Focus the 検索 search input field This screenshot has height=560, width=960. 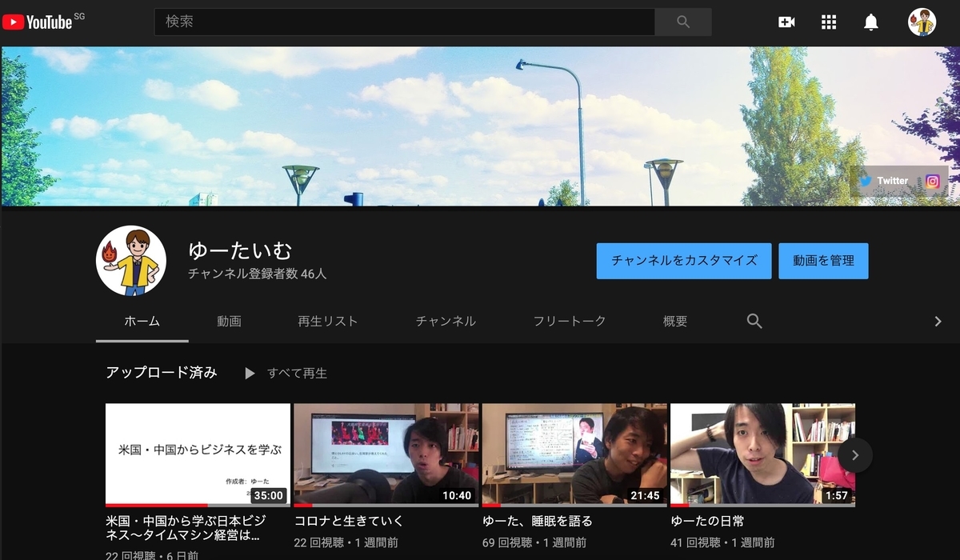pos(405,22)
